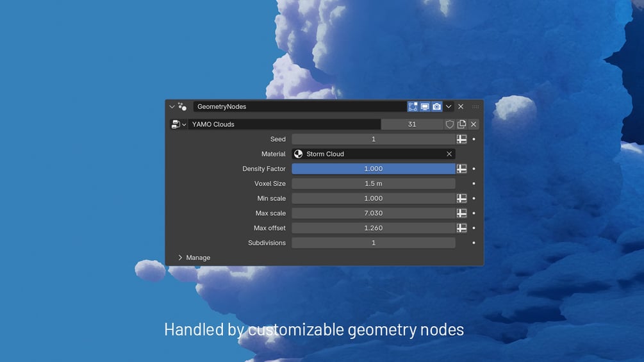Edit the GeometryNodes modifier name field
Screen dimensions: 644x362
click(301, 107)
